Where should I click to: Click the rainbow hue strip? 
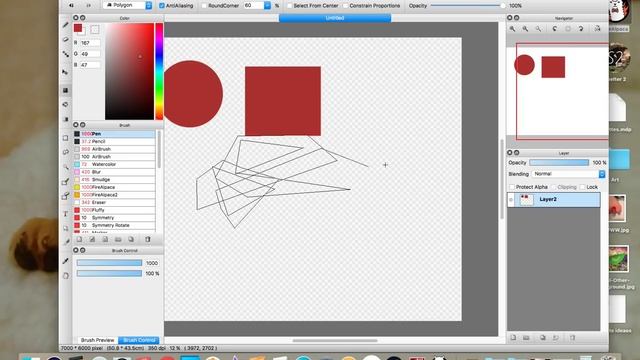(159, 71)
